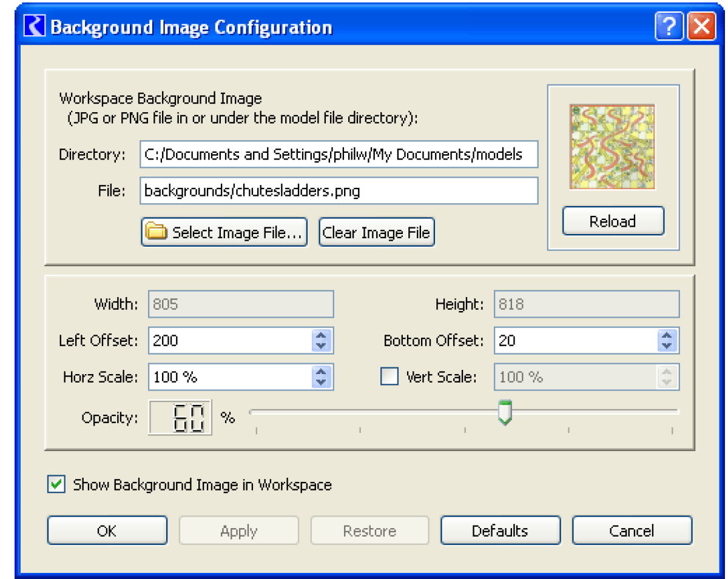Cancel the background image configuration dialog
The image size is (728, 579).
coord(632,531)
